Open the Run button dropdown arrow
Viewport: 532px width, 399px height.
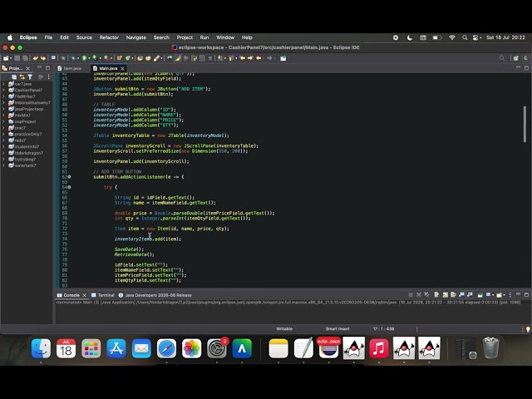tap(89, 58)
